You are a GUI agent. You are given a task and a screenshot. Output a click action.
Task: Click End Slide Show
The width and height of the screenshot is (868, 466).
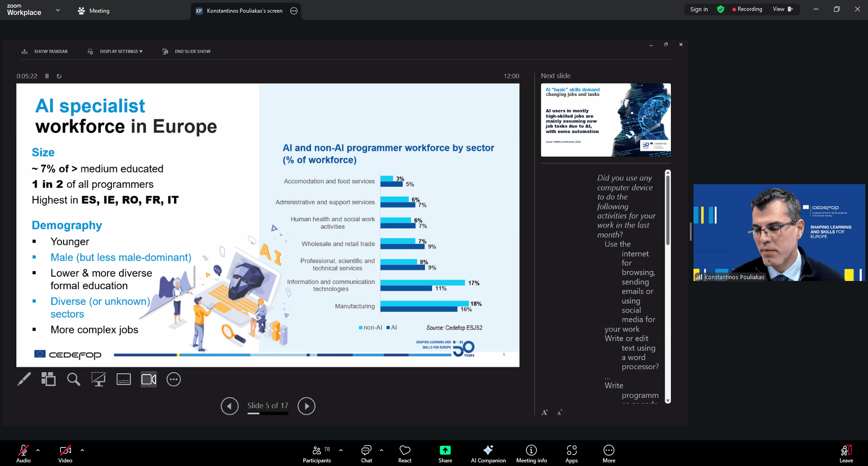coord(187,52)
